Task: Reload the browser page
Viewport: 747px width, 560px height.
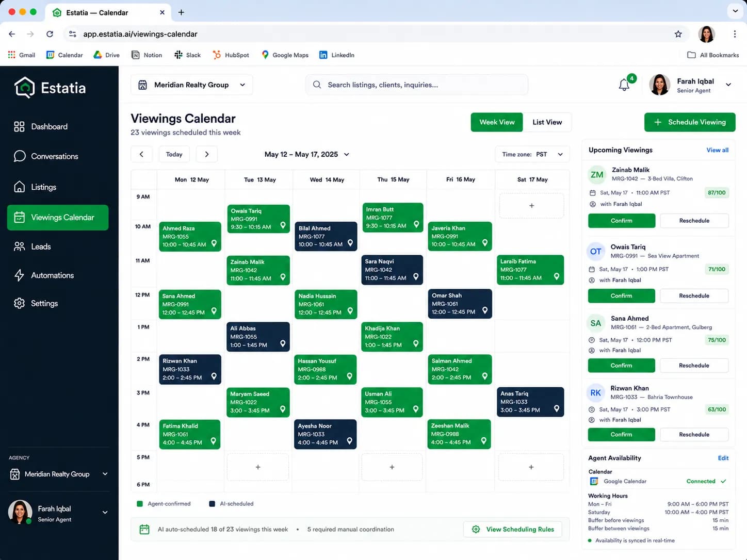Action: [x=50, y=34]
